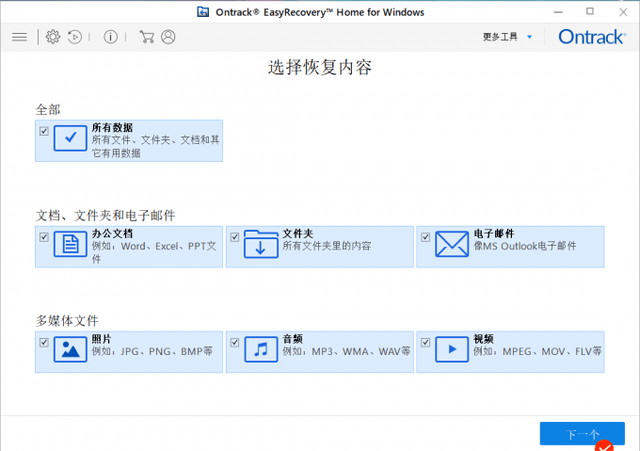
Task: Click the 所有数据 title text
Action: coord(112,128)
